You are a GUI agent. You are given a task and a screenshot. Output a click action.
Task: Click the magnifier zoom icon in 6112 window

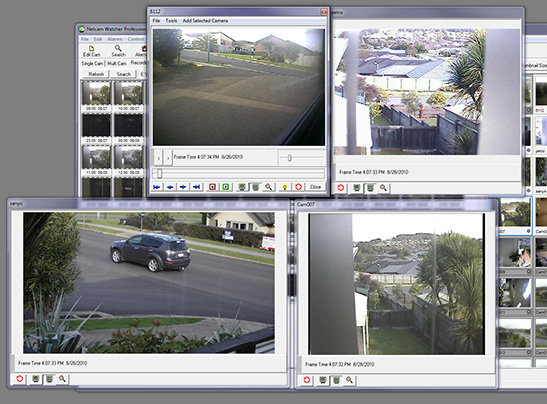(268, 187)
